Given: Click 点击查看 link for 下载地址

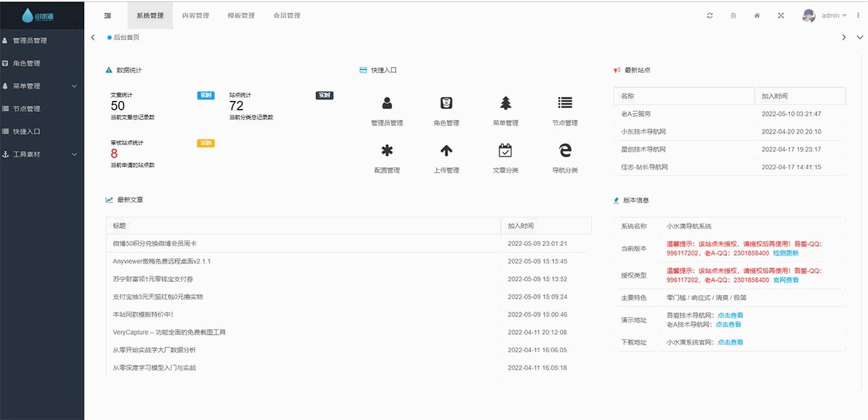Looking at the screenshot, I should [730, 342].
